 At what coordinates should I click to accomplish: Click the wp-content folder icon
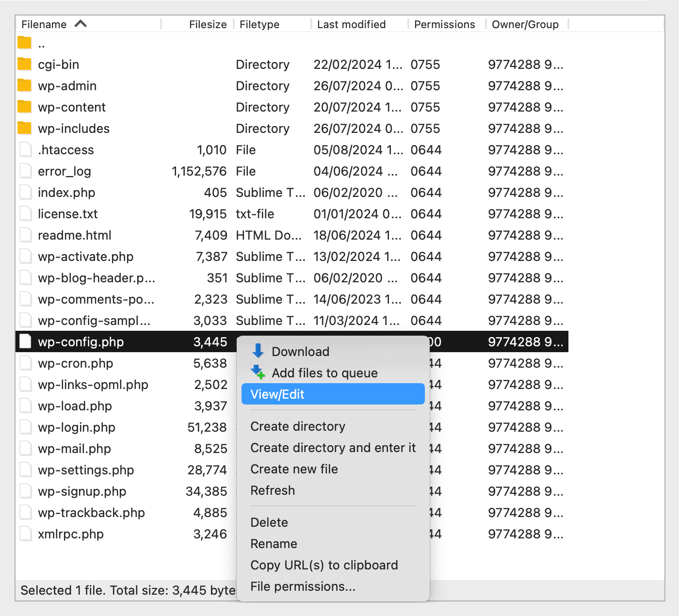coord(25,107)
